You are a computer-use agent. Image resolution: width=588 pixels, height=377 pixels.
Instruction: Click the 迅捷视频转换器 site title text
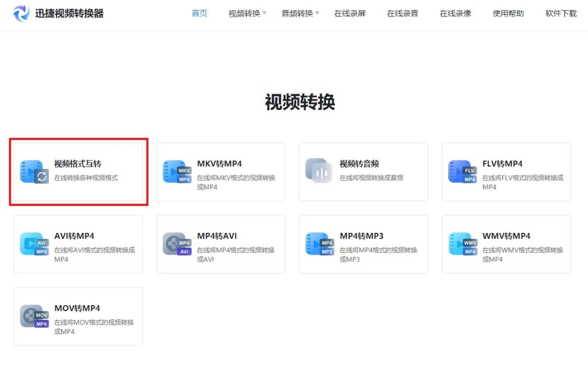69,14
